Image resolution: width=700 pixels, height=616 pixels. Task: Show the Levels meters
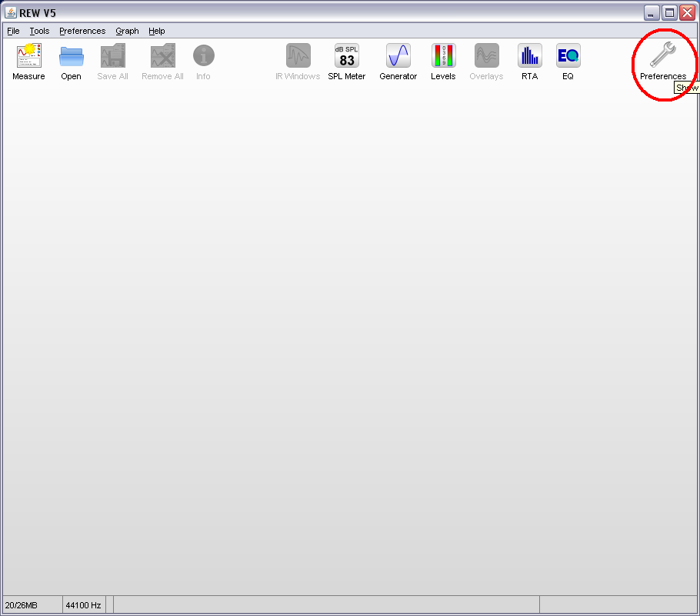point(443,56)
